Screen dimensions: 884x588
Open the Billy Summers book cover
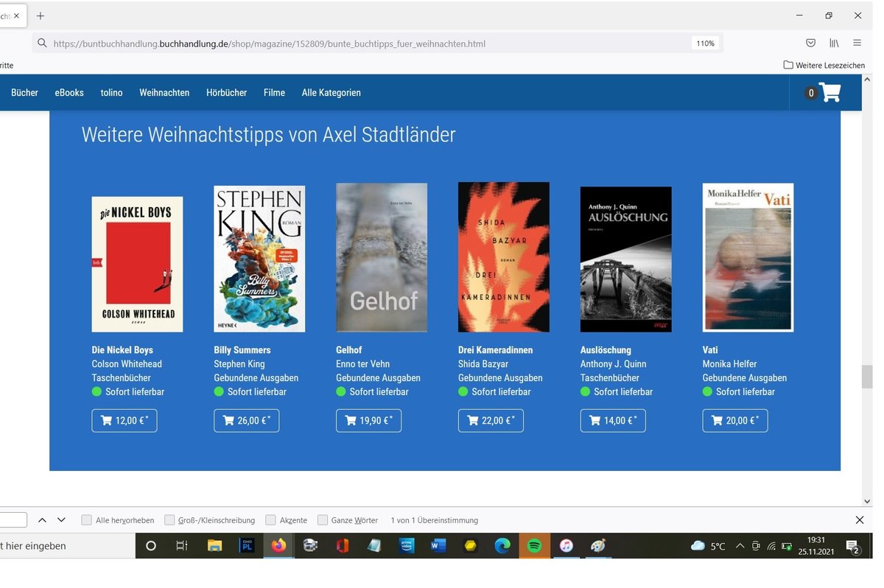pyautogui.click(x=259, y=258)
